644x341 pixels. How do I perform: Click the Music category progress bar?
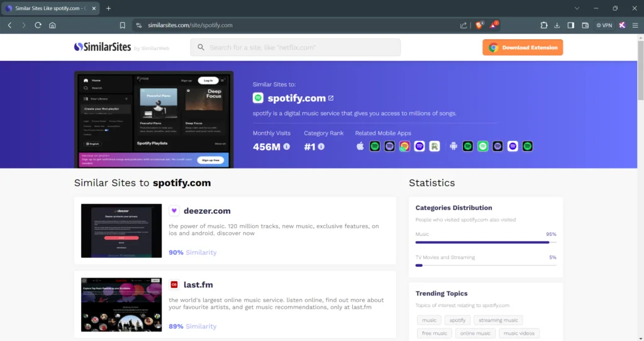coord(486,242)
